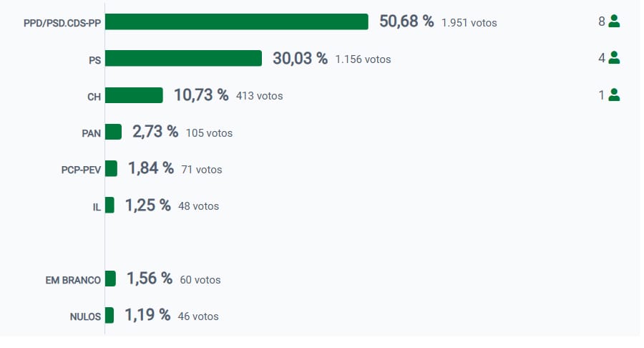The height and width of the screenshot is (348, 644).
Task: Select the PCP-PEV result bar
Action: 111,168
